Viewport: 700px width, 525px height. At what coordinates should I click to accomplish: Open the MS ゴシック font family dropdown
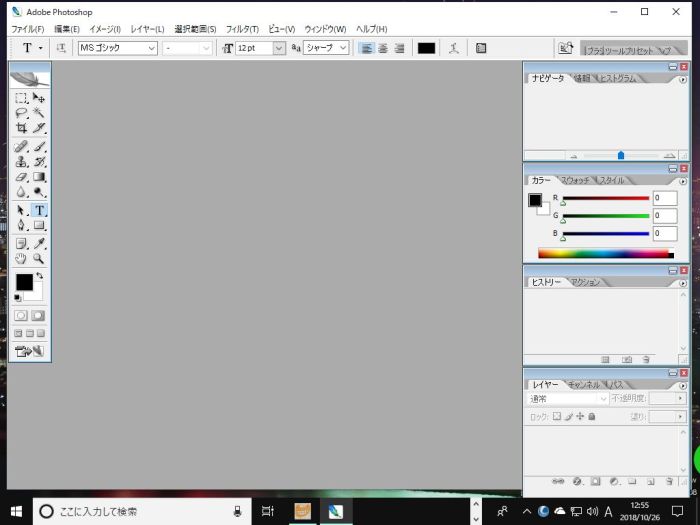coord(152,47)
